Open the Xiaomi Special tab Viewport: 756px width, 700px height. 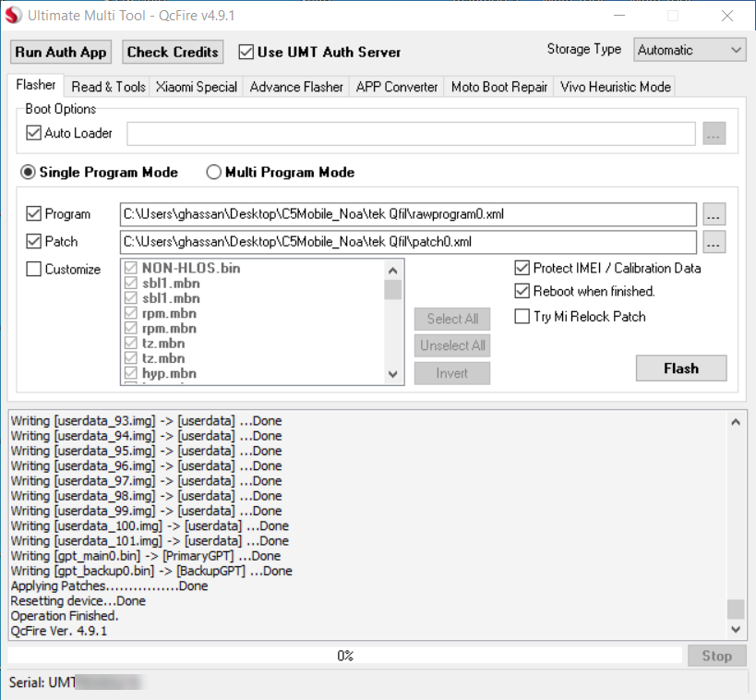(x=197, y=87)
